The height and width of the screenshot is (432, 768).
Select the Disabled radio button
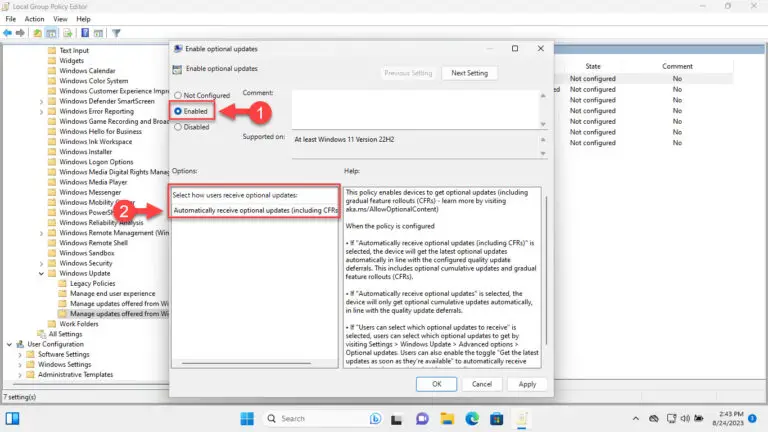[178, 127]
